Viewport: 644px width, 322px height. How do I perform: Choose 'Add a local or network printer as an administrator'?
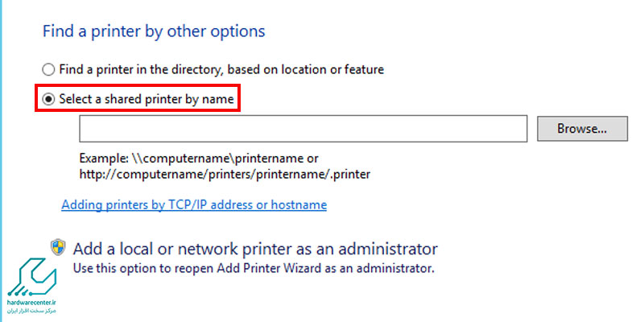click(x=255, y=249)
